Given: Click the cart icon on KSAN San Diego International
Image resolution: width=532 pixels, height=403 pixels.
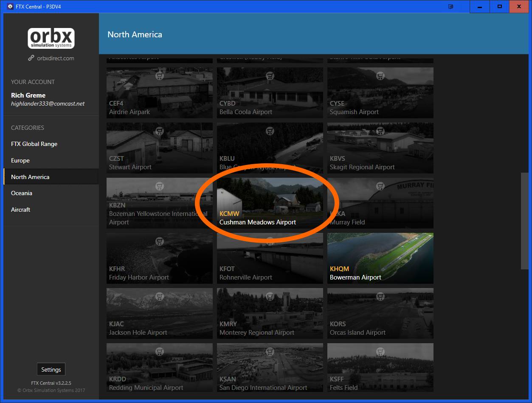Looking at the screenshot, I should click(x=270, y=352).
